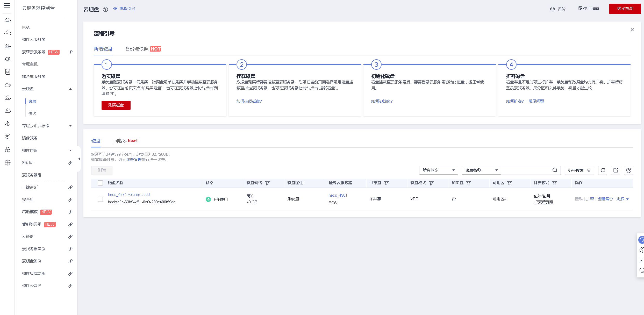Toggle the select-all header checkbox
Viewport: 644px width, 315px height.
[x=100, y=183]
